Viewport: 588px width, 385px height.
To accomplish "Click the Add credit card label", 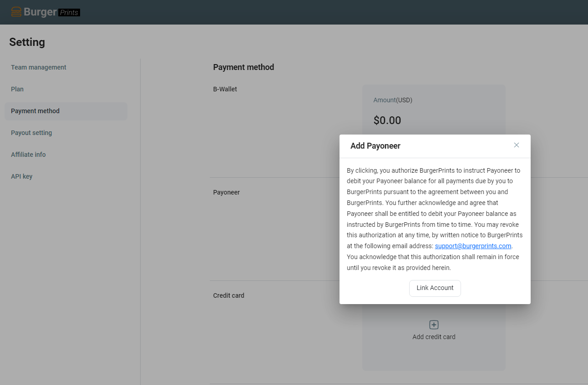I will (x=434, y=337).
